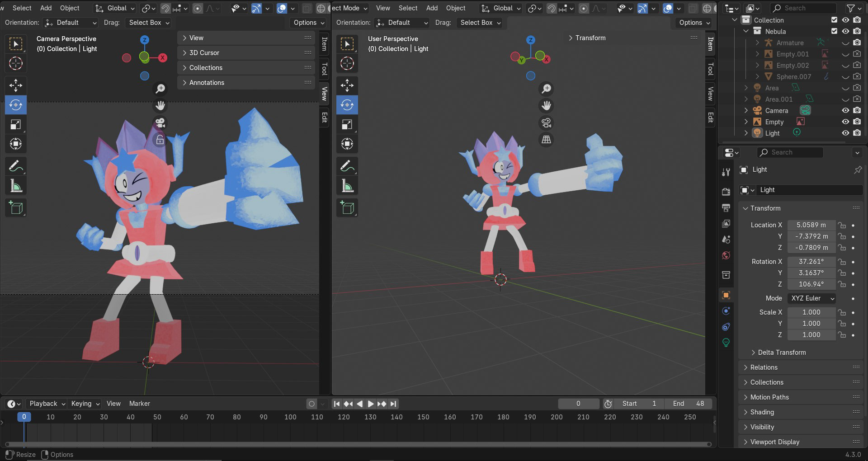Click the current frame number field
The height and width of the screenshot is (461, 868).
[578, 404]
